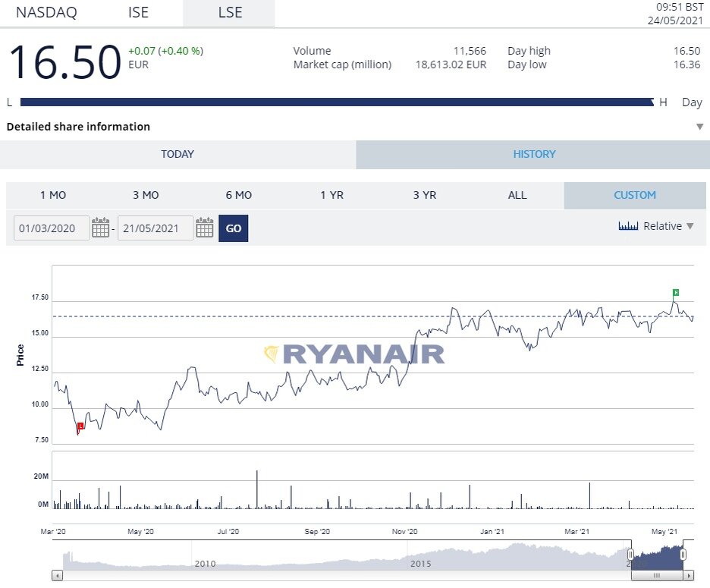Open the start date calendar picker
Viewport: 710px width, 588px height.
(x=100, y=228)
